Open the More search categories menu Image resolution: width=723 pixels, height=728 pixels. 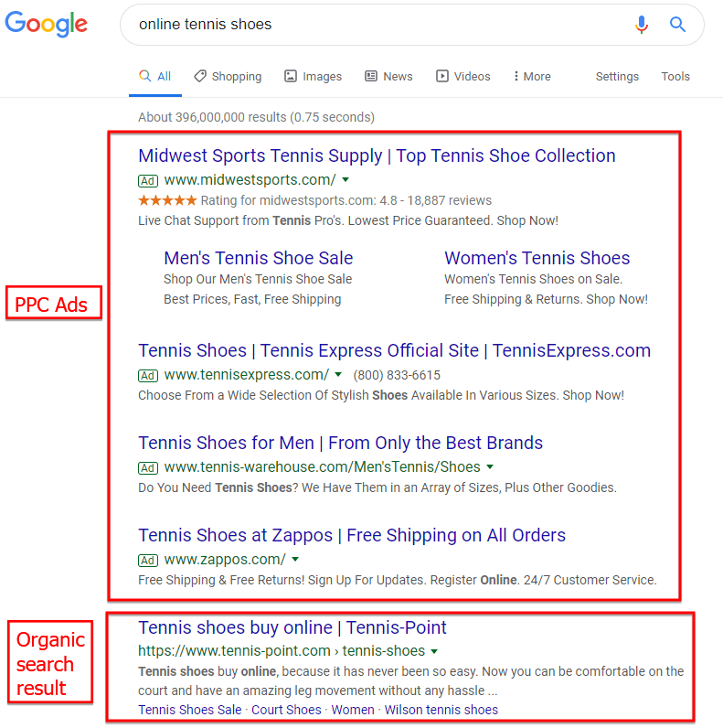(x=532, y=76)
